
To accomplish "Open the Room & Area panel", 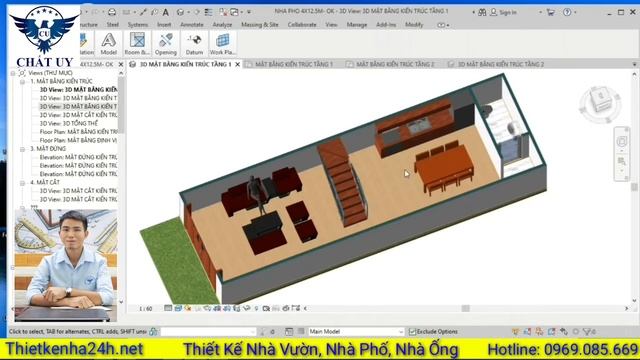I will pos(137,44).
